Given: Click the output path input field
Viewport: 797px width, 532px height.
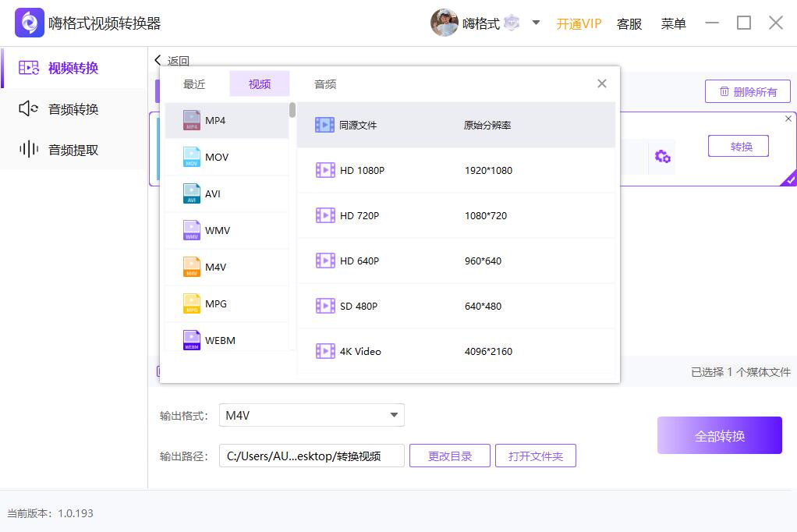Looking at the screenshot, I should click(x=311, y=456).
